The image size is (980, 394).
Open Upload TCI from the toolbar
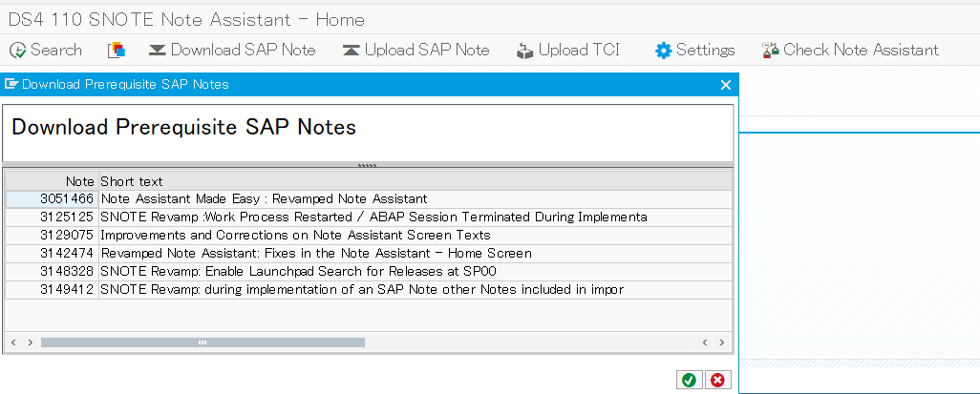pyautogui.click(x=568, y=50)
